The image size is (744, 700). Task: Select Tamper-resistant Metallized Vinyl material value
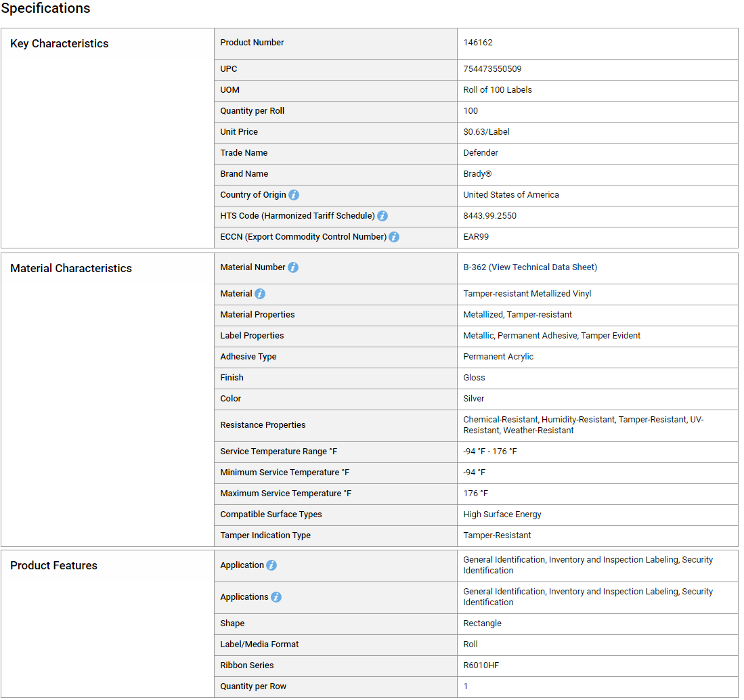click(x=527, y=294)
